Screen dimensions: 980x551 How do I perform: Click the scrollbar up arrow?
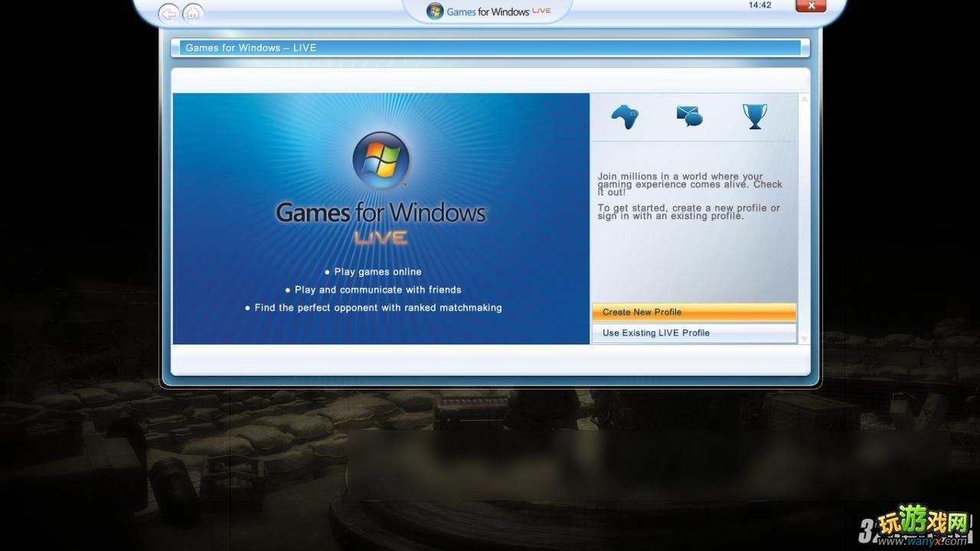(804, 99)
